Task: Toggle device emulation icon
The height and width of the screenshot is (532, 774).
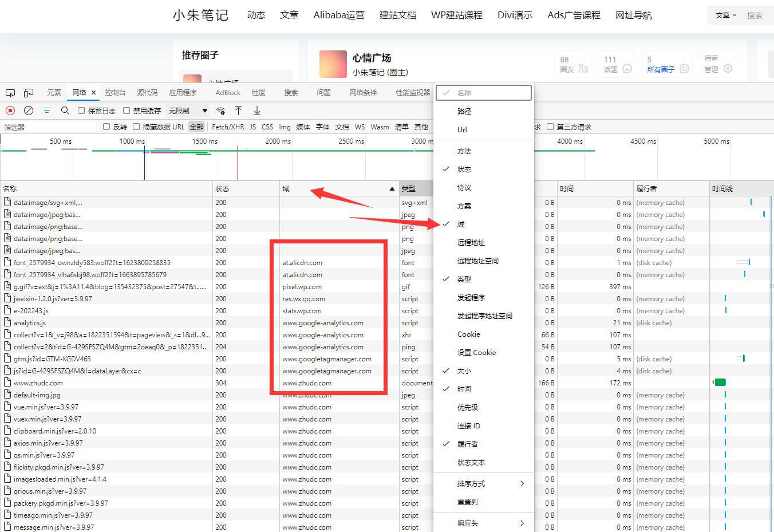Action: point(29,93)
